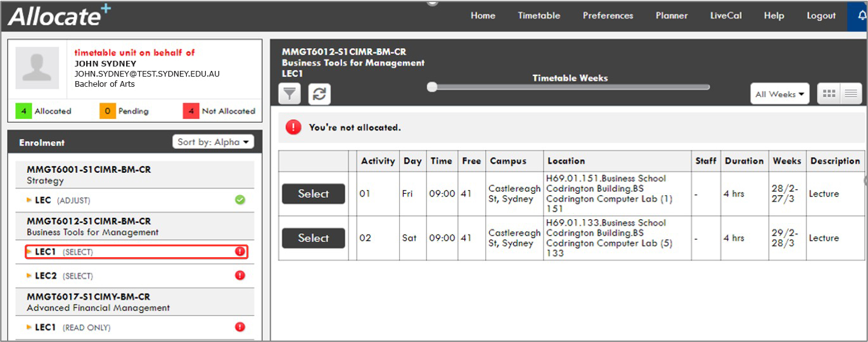This screenshot has width=868, height=342.
Task: Click the filter funnel icon
Action: point(290,94)
